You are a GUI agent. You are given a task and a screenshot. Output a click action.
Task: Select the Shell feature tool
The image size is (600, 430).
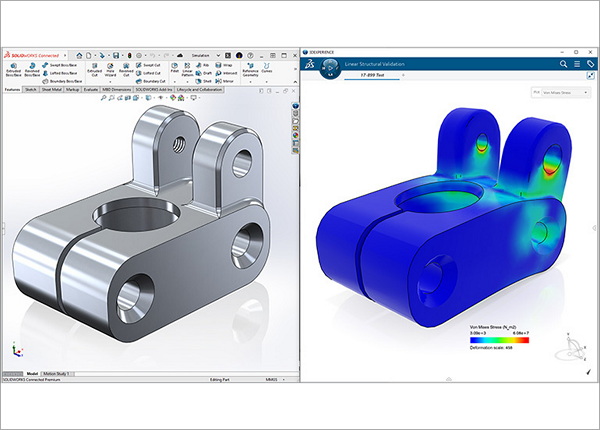[x=204, y=81]
